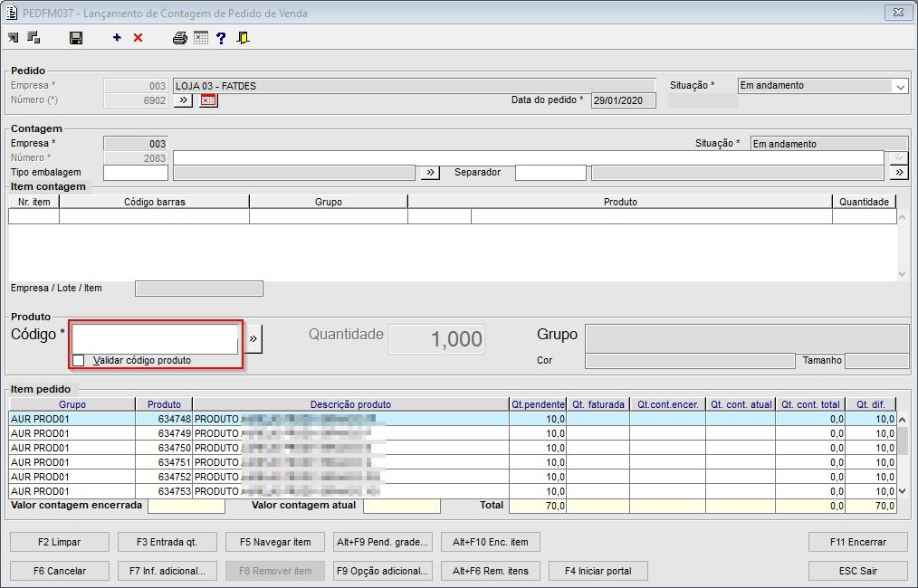Click Quantidade column header in Item contagem
The image size is (918, 588).
865,202
